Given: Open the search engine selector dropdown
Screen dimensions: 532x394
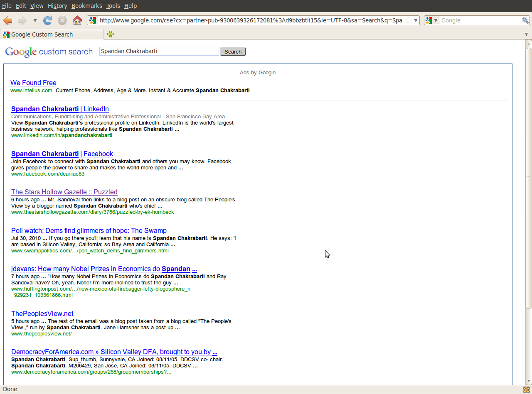Looking at the screenshot, I should [436, 20].
